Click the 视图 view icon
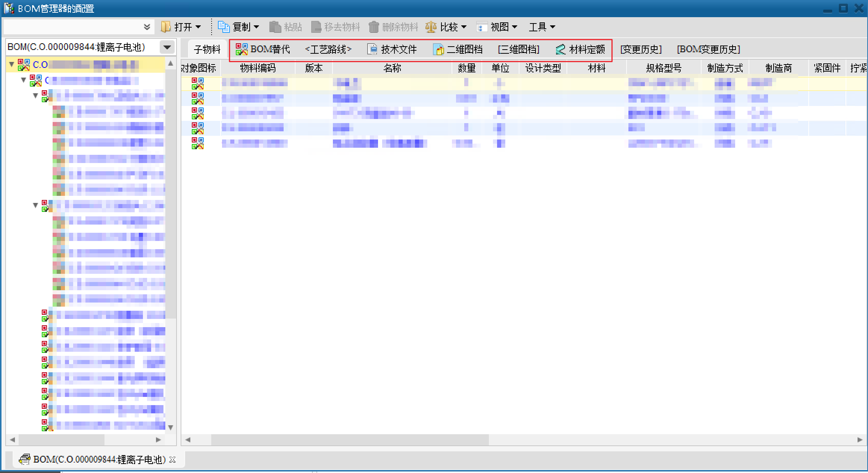This screenshot has width=868, height=473. (x=481, y=27)
